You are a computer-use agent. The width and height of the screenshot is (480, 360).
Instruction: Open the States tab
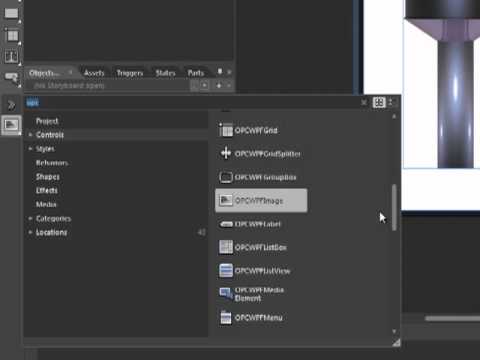[165, 73]
